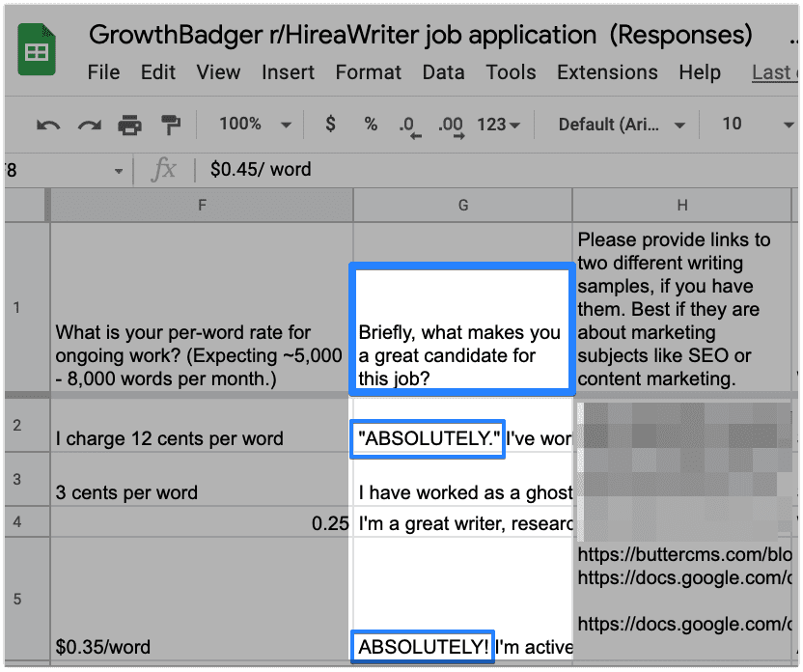Image resolution: width=803 pixels, height=672 pixels.
Task: Click the formula bar containing $0.45/ word
Action: (x=483, y=170)
